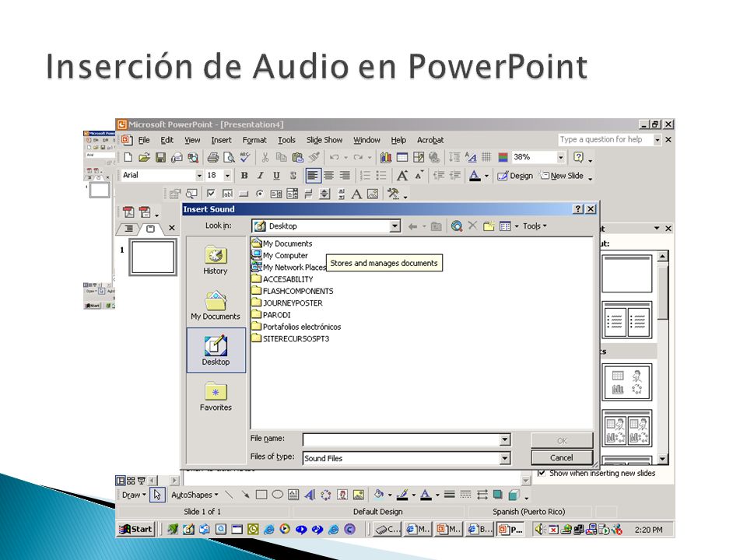Click the Print icon in the Standard toolbar
747x560 pixels.
click(213, 157)
